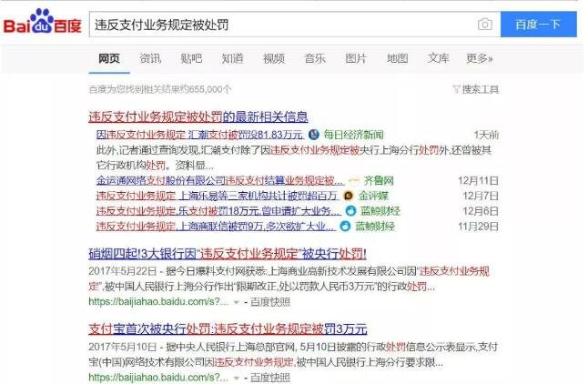
Task: Open 百度快照 for 支付宝 result
Action: pos(270,378)
